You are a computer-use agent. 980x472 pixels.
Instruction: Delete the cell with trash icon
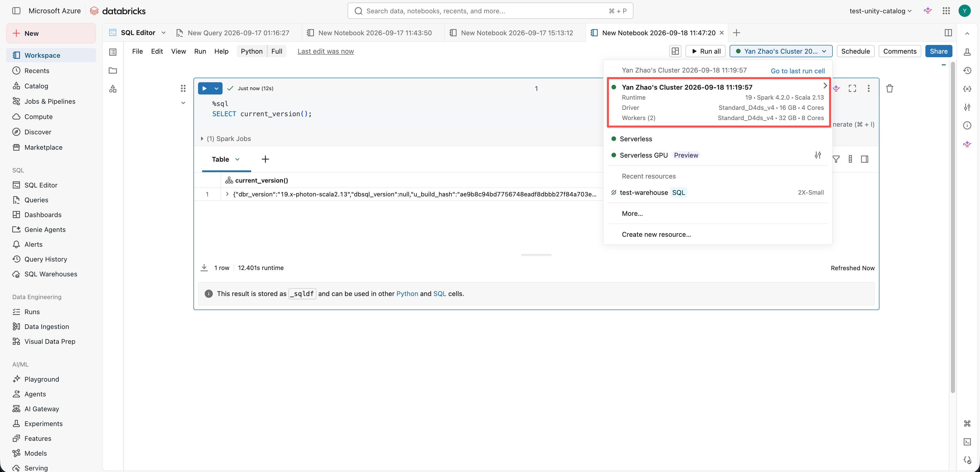pos(889,88)
